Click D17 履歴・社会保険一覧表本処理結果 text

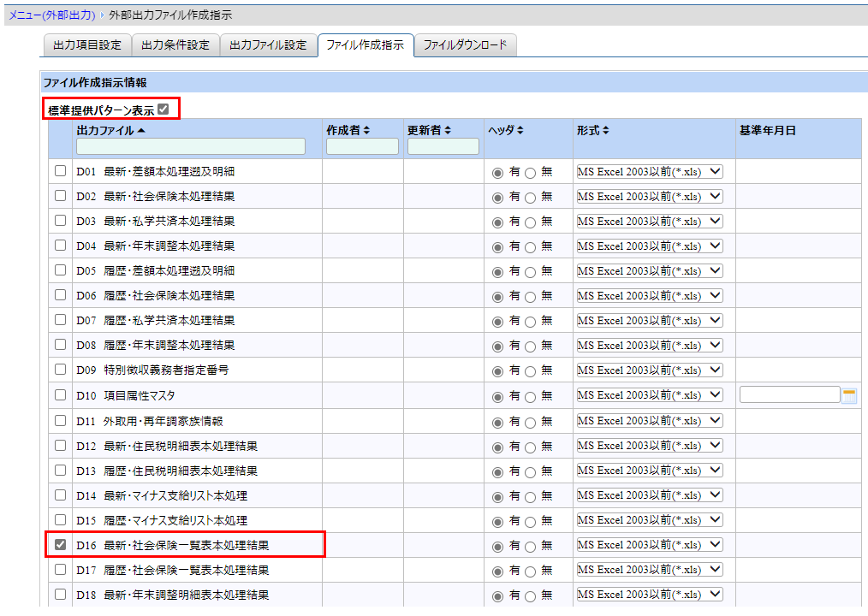[173, 570]
